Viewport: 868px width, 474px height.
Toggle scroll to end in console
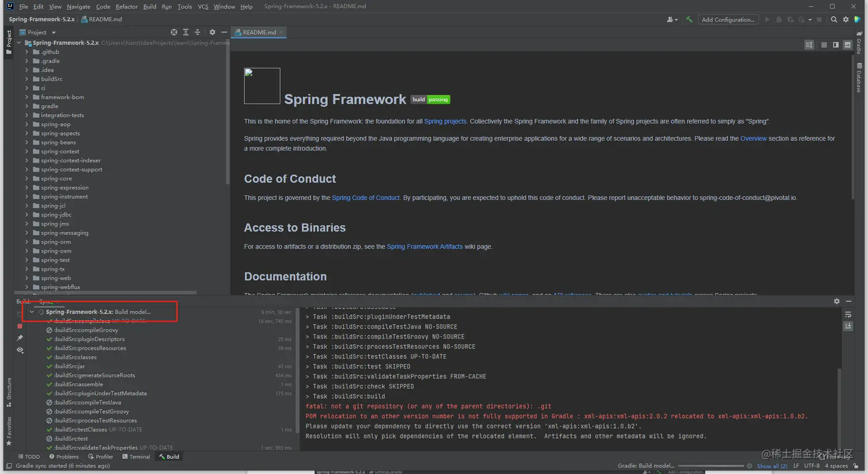pos(848,326)
